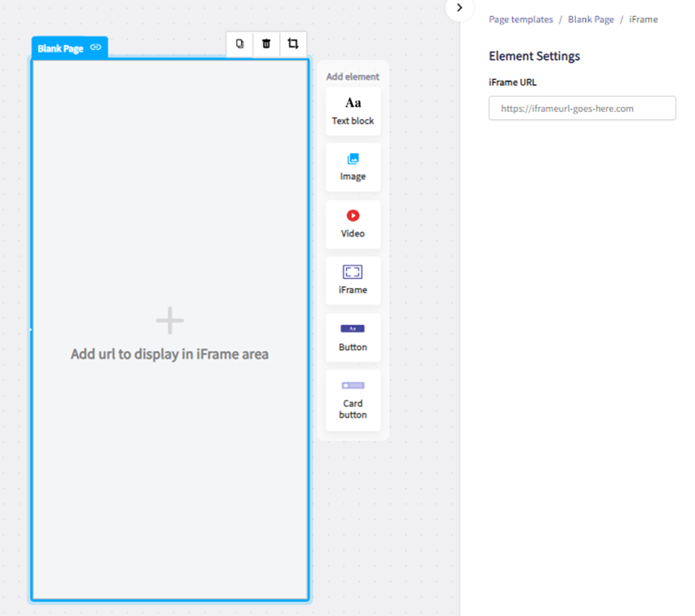Collapse the settings panel with the chevron
The image size is (695, 616).
click(x=460, y=9)
